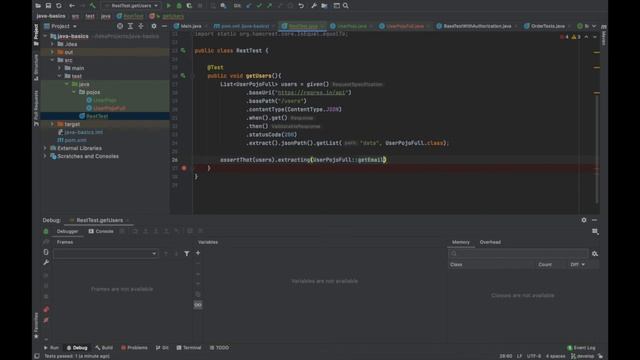Toggle the watches glasses icon in Variables
The image size is (640, 360).
click(x=198, y=305)
